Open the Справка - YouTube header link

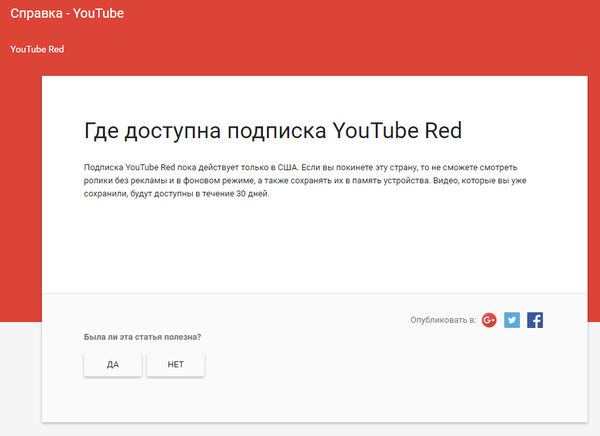coord(67,13)
